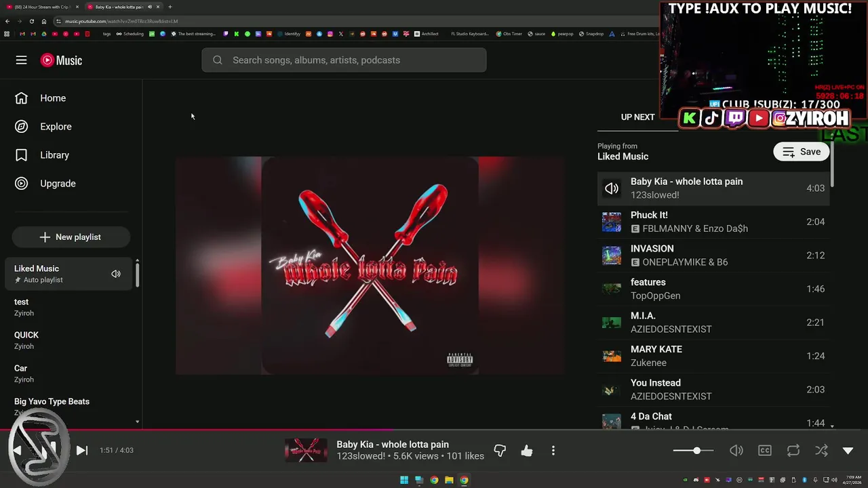
Task: Mute audio with the player speaker icon
Action: click(736, 450)
